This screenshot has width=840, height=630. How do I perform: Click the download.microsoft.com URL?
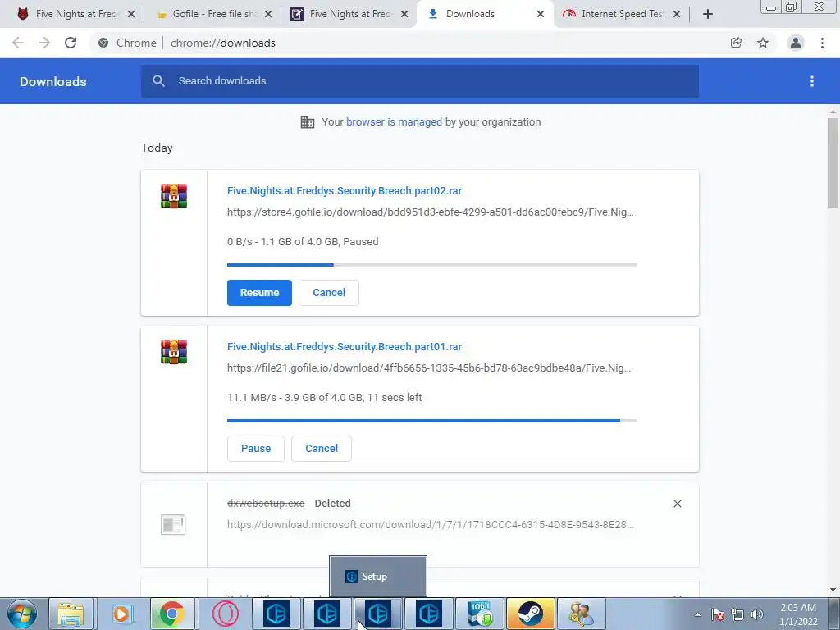click(430, 524)
